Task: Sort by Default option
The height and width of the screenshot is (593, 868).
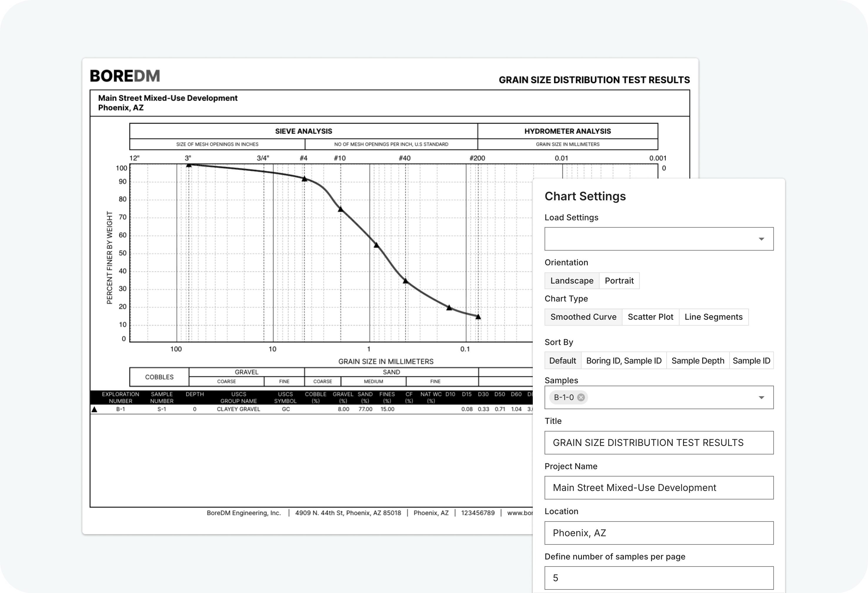Action: click(x=562, y=361)
